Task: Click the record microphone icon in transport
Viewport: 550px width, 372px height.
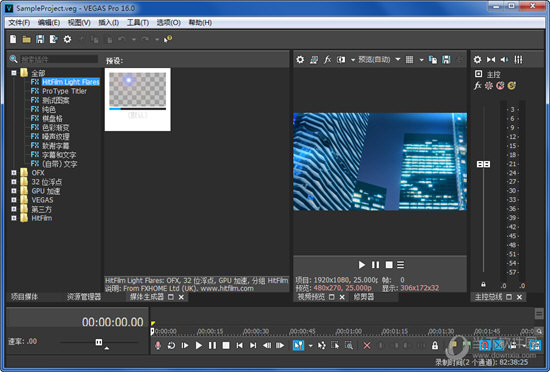Action: pyautogui.click(x=158, y=345)
